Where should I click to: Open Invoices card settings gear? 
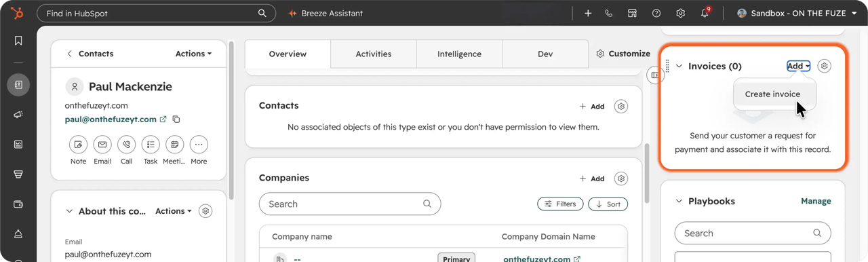[824, 66]
